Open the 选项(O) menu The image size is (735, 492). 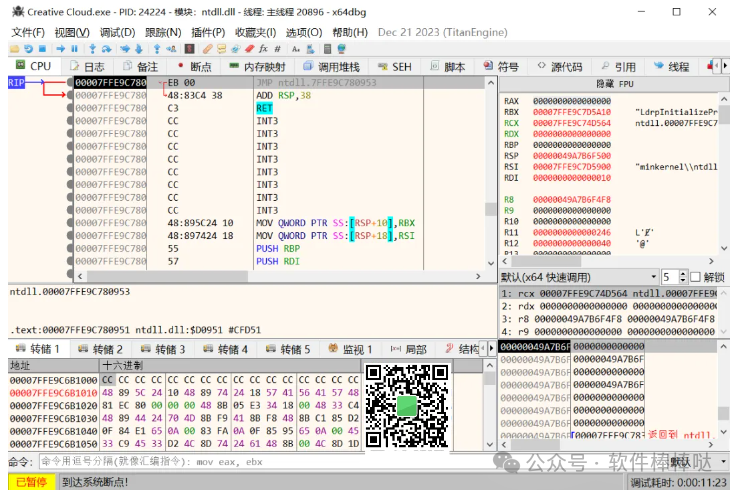304,32
